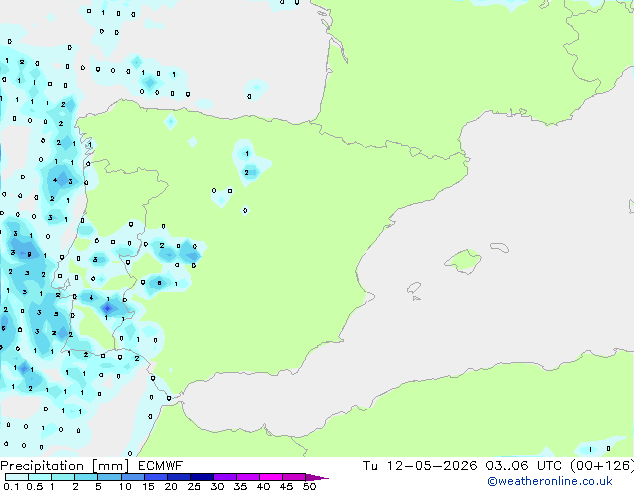
Task: Click the "[mm]" unit label
Action: point(110,466)
